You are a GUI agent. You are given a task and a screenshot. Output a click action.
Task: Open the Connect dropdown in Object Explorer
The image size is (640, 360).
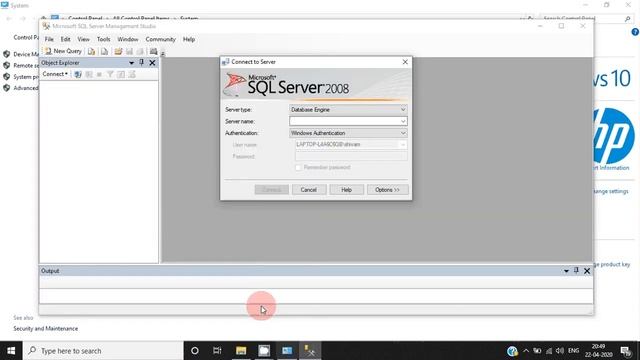[55, 74]
